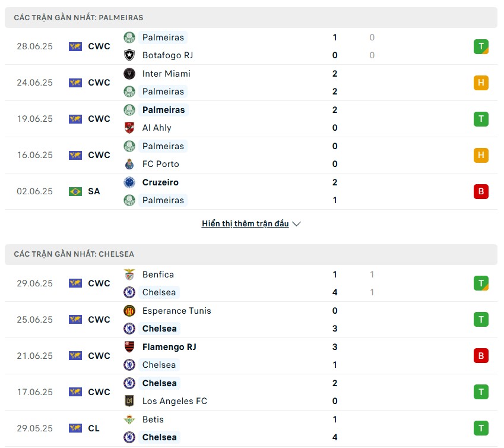Click the FC Porto club badge
Viewport: 504px width, 448px height.
coord(129,164)
